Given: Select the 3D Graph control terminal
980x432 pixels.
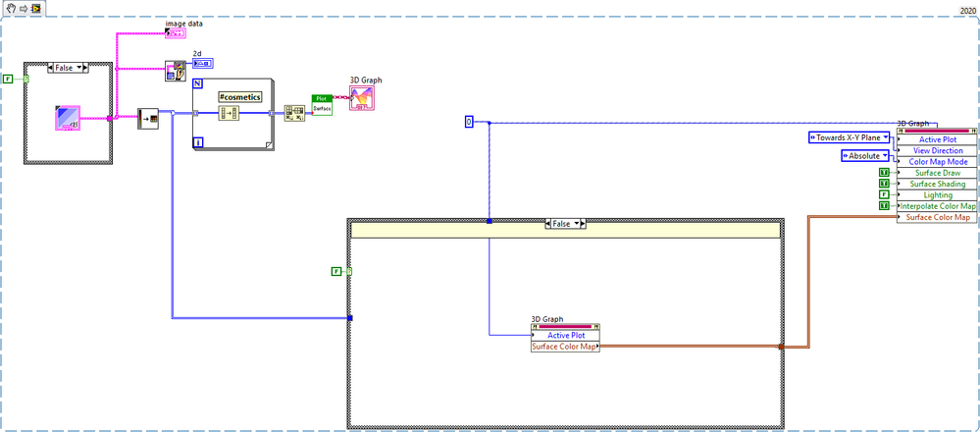Looking at the screenshot, I should (x=362, y=98).
